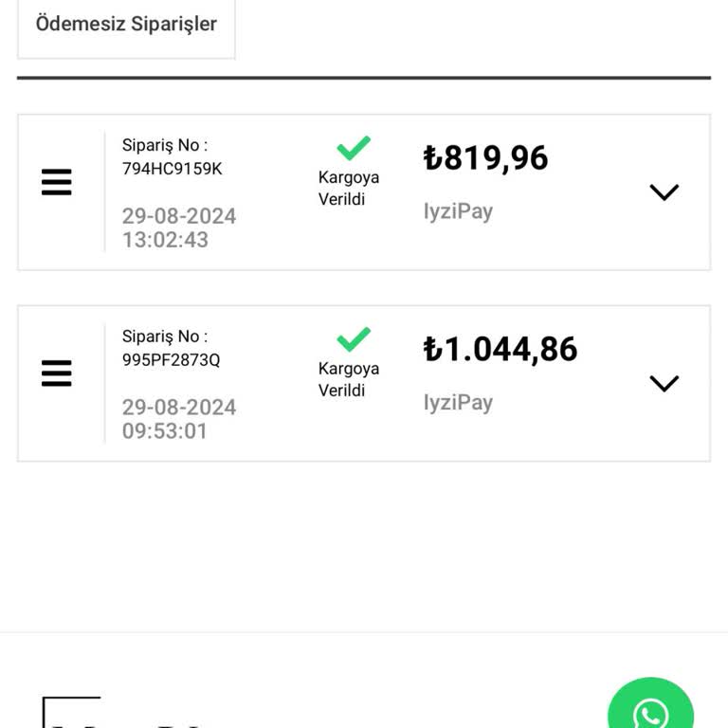Screen dimensions: 728x728
Task: Click hamburger menu icon for order 995PF2873Q
Action: coord(57,373)
